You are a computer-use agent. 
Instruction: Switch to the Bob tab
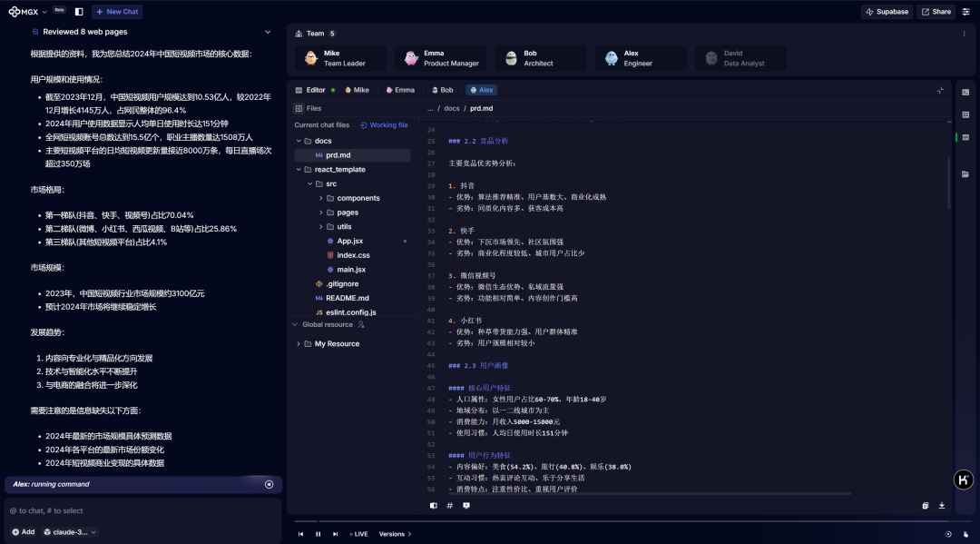point(443,90)
